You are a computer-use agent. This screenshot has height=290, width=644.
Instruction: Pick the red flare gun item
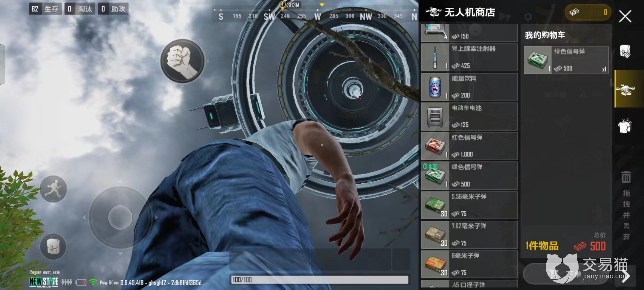tap(469, 146)
